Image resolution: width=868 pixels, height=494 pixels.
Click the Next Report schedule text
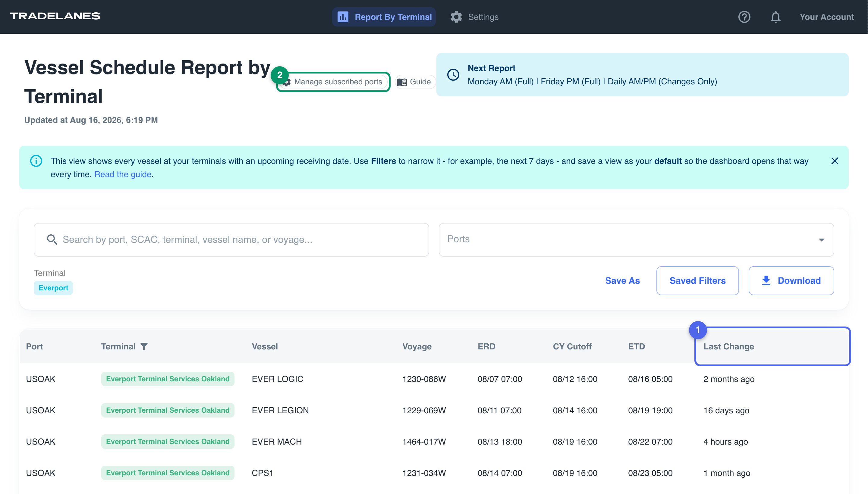592,81
